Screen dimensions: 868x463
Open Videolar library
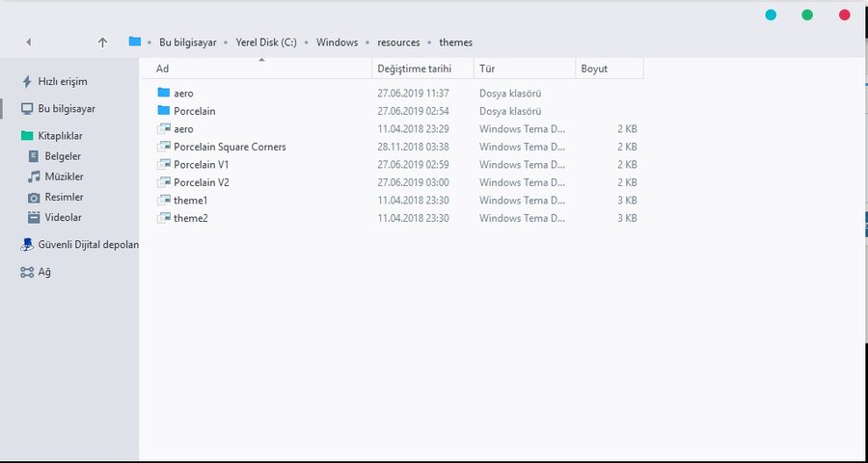(63, 218)
